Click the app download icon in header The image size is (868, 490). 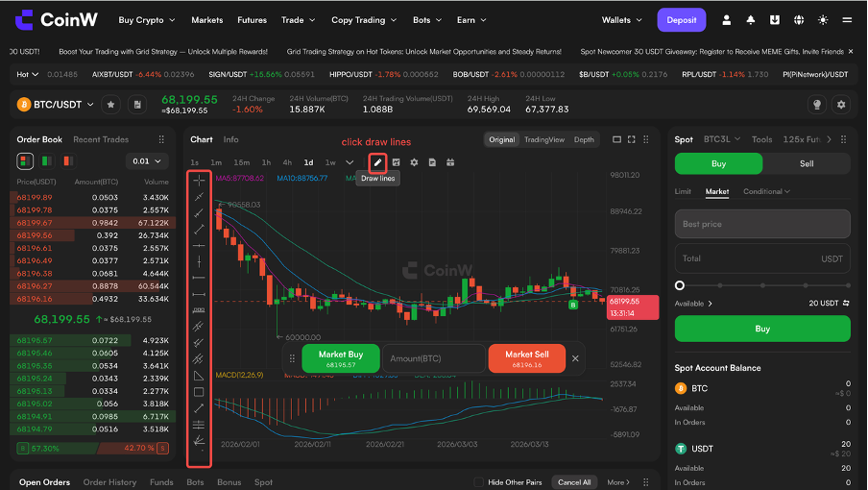pyautogui.click(x=775, y=20)
